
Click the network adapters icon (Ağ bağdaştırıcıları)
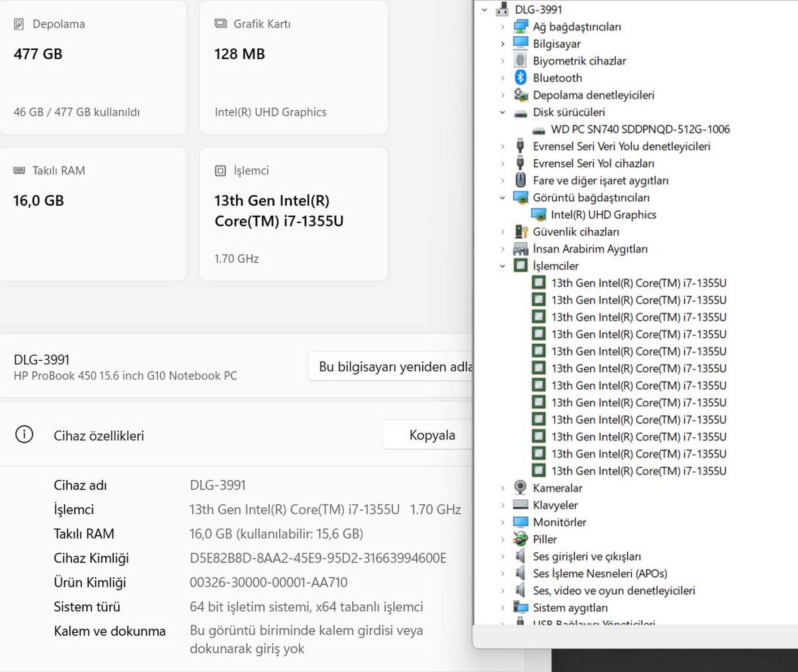(520, 26)
